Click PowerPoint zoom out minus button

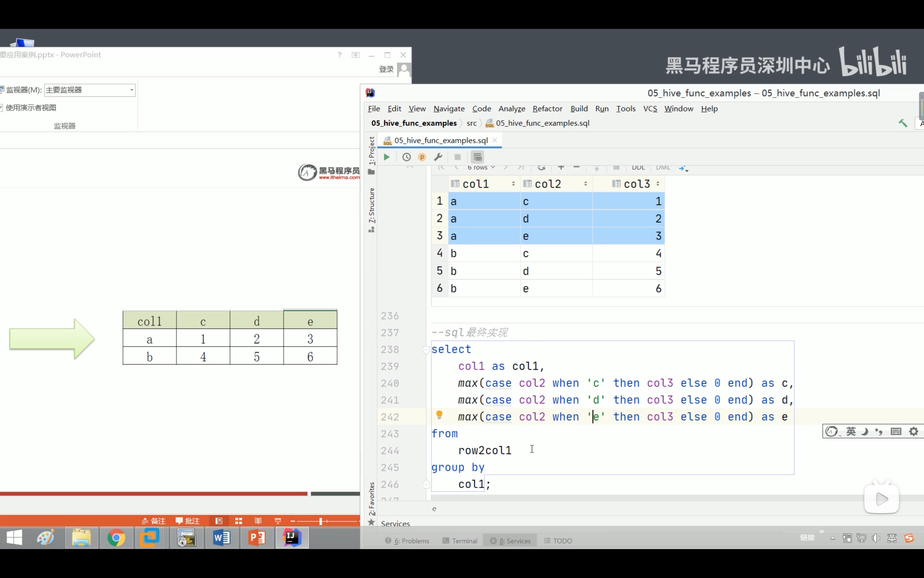pos(293,521)
